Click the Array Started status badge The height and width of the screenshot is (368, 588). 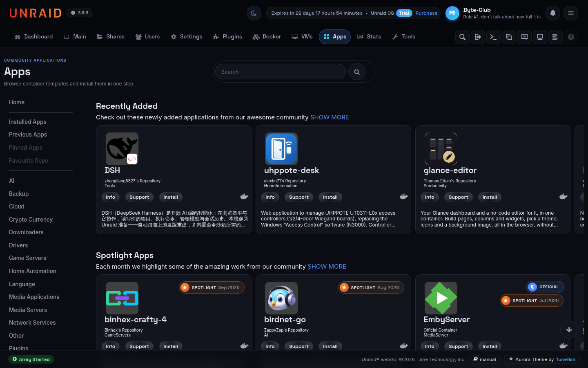(x=31, y=359)
